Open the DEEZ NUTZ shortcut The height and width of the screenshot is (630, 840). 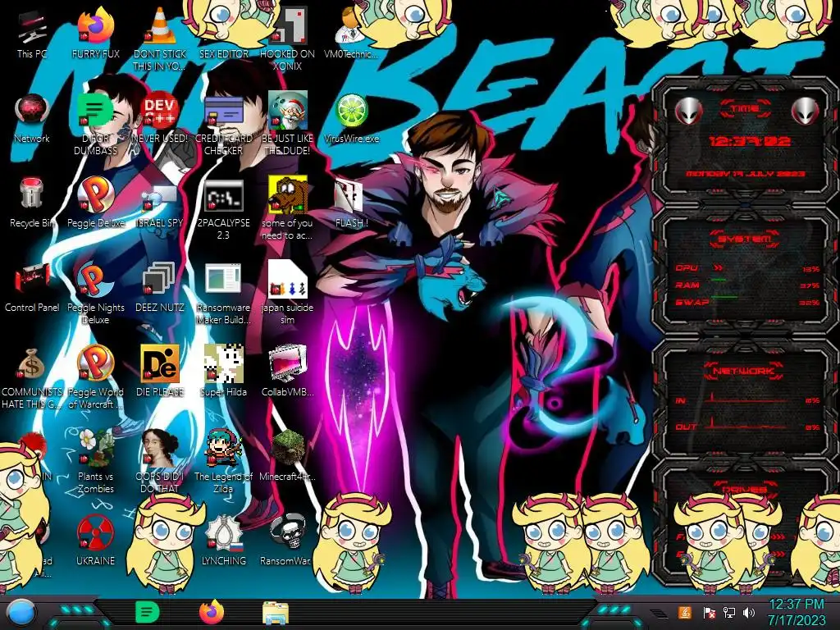(160, 279)
